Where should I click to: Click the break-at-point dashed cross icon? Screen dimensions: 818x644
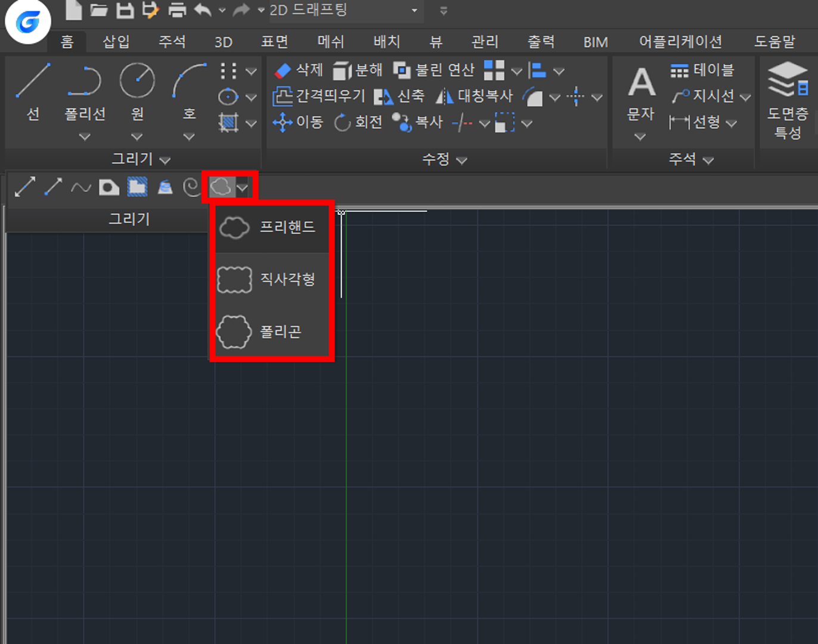click(576, 96)
